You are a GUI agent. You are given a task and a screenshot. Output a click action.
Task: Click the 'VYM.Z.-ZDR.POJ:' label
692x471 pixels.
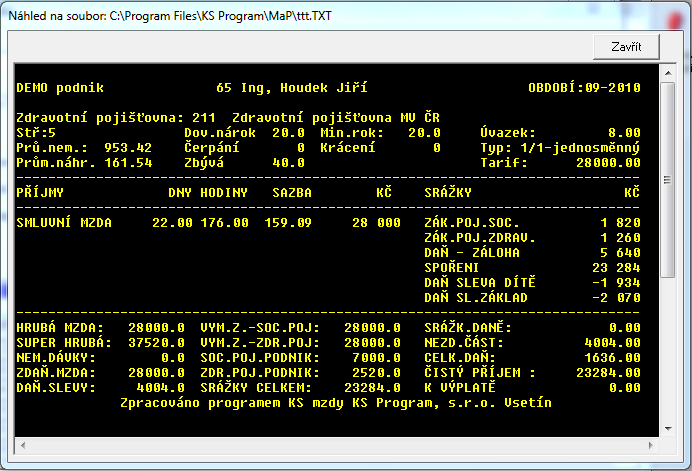[260, 343]
